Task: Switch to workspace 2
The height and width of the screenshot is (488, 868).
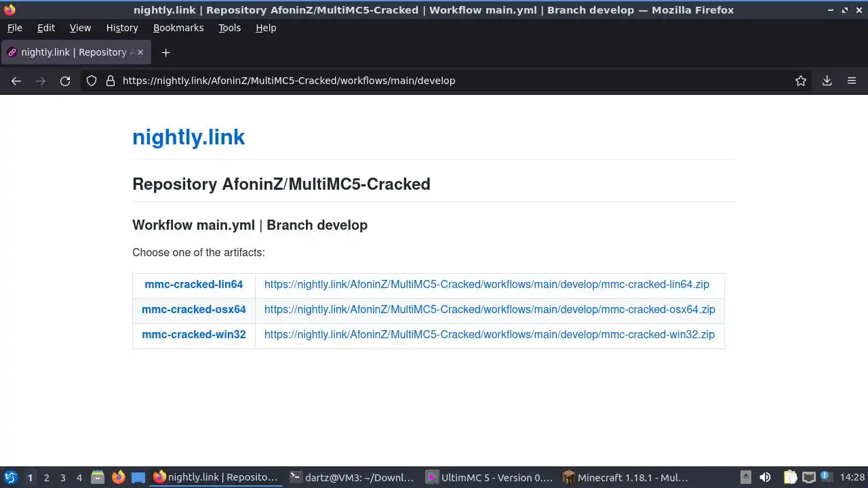Action: [46, 478]
